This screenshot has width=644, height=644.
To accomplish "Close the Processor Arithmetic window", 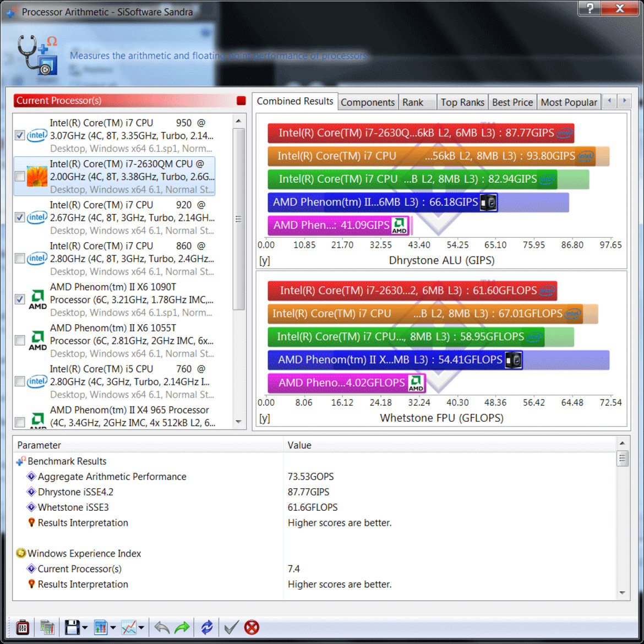I will point(620,8).
